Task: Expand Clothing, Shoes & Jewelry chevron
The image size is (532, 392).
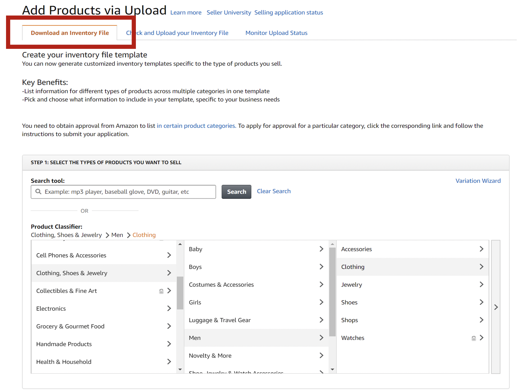Action: point(169,273)
